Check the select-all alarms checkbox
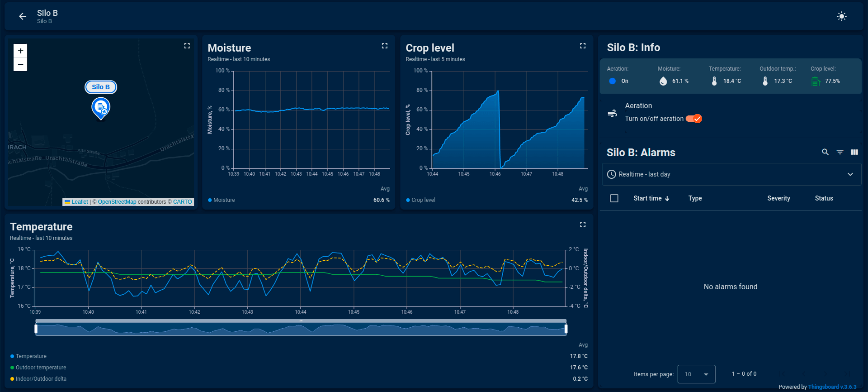The height and width of the screenshot is (392, 868). click(614, 198)
